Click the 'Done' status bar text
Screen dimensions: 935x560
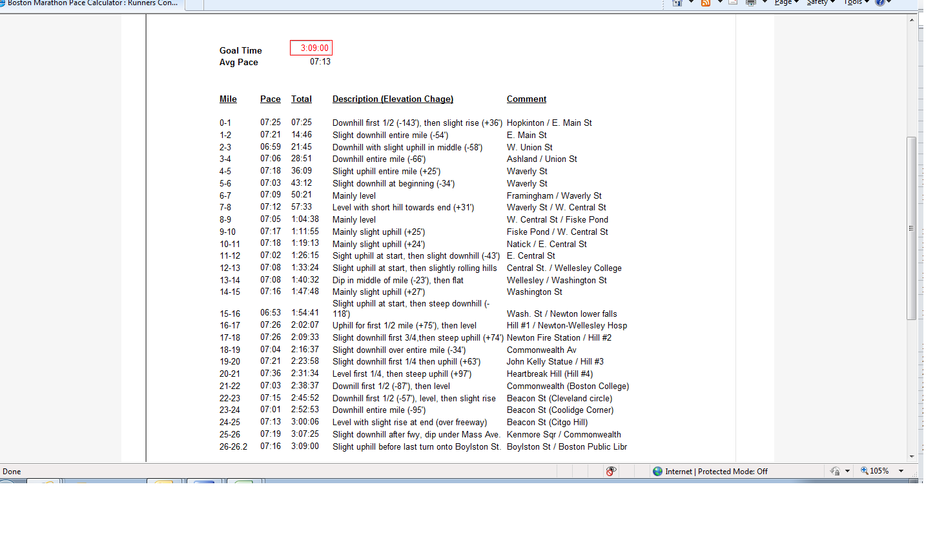point(12,472)
